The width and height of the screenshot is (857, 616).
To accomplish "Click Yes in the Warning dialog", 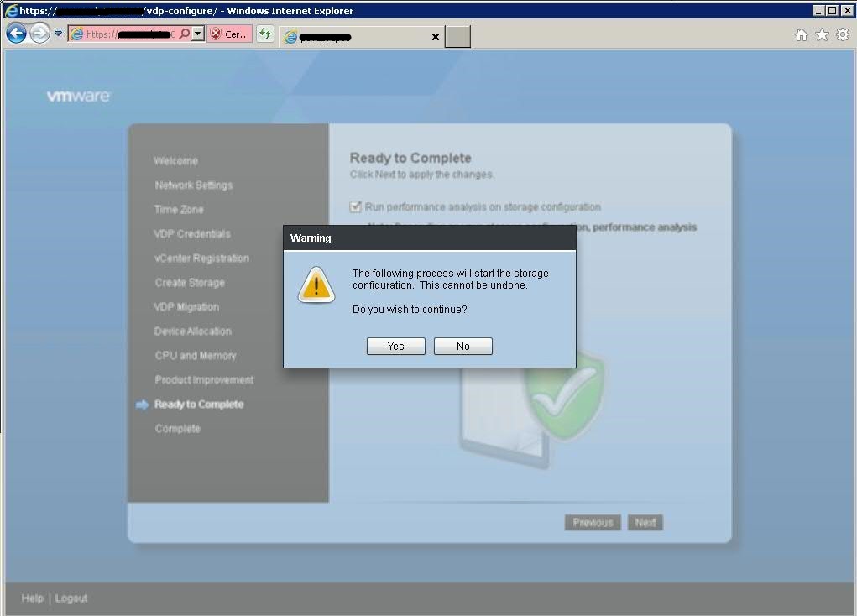I will coord(395,346).
